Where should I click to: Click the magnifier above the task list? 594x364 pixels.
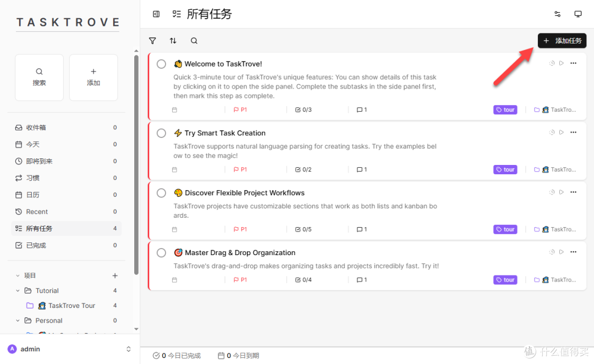(194, 41)
